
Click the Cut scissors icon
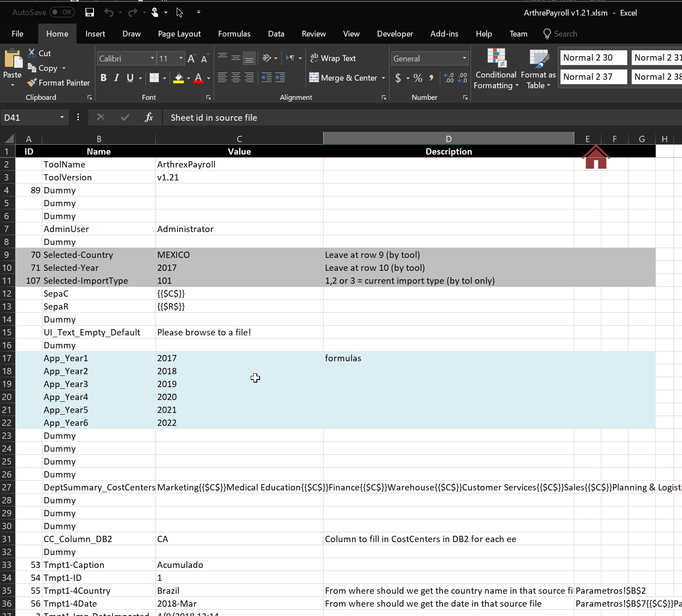coord(32,53)
